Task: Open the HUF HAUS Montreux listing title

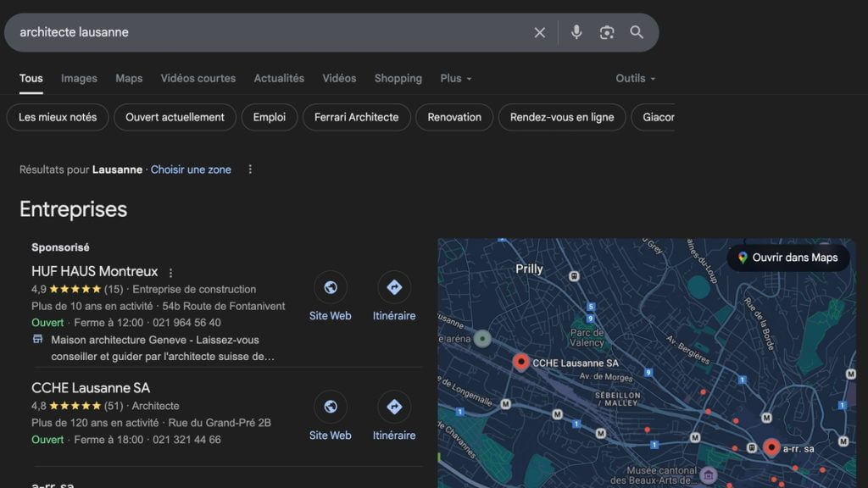Action: (x=95, y=272)
